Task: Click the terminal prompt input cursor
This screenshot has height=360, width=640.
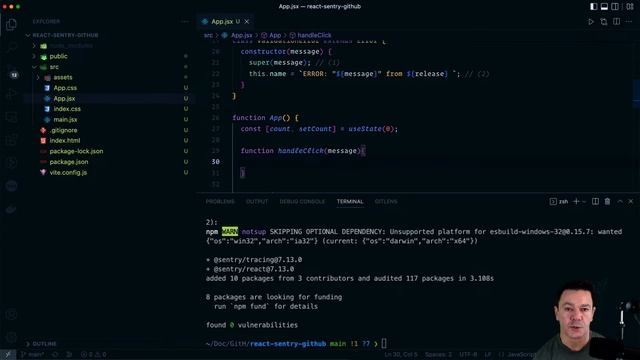Action: [384, 344]
